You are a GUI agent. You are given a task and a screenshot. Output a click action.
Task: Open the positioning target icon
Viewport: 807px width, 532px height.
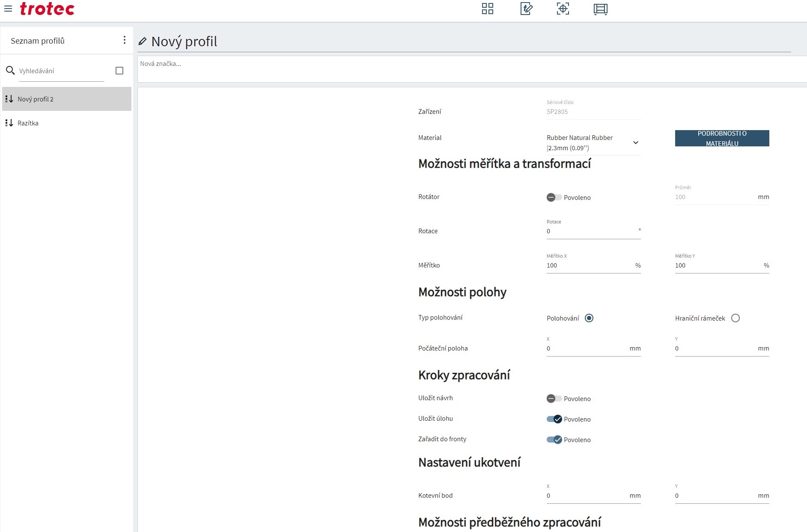(x=563, y=9)
